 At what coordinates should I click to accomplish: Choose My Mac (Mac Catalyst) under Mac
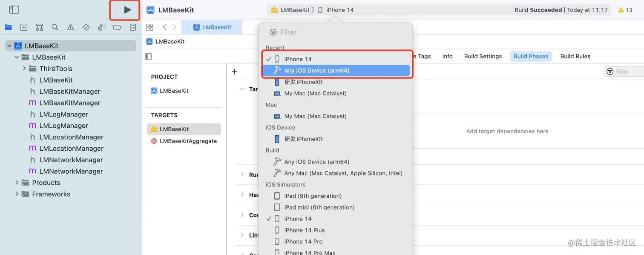pos(336,116)
